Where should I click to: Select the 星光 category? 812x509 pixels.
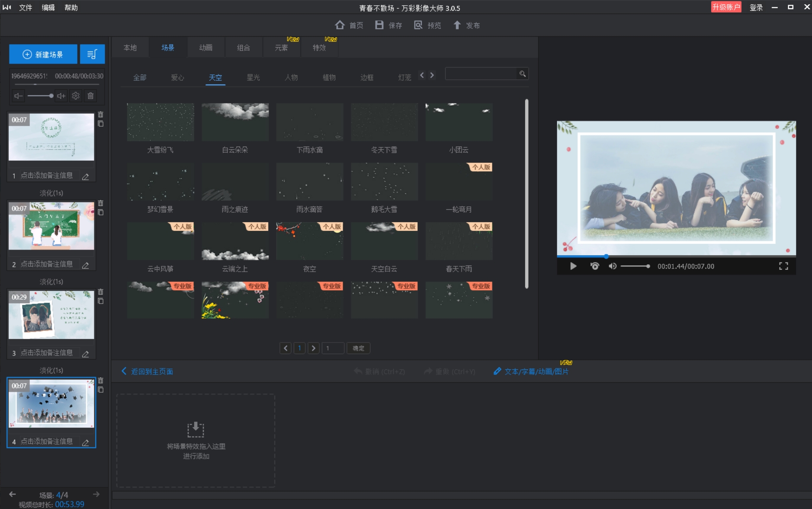point(254,77)
